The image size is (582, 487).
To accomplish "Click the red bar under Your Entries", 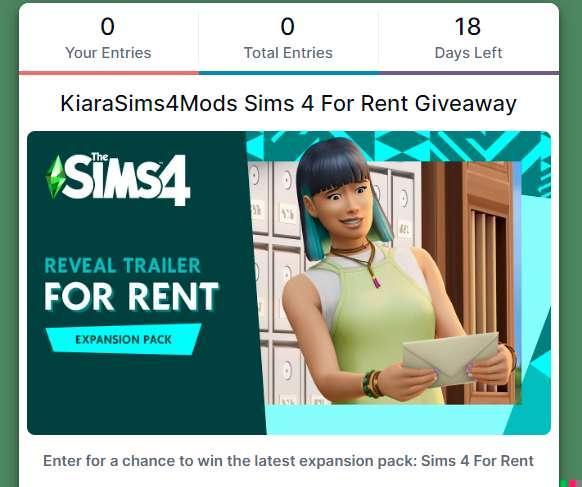I will coord(109,73).
